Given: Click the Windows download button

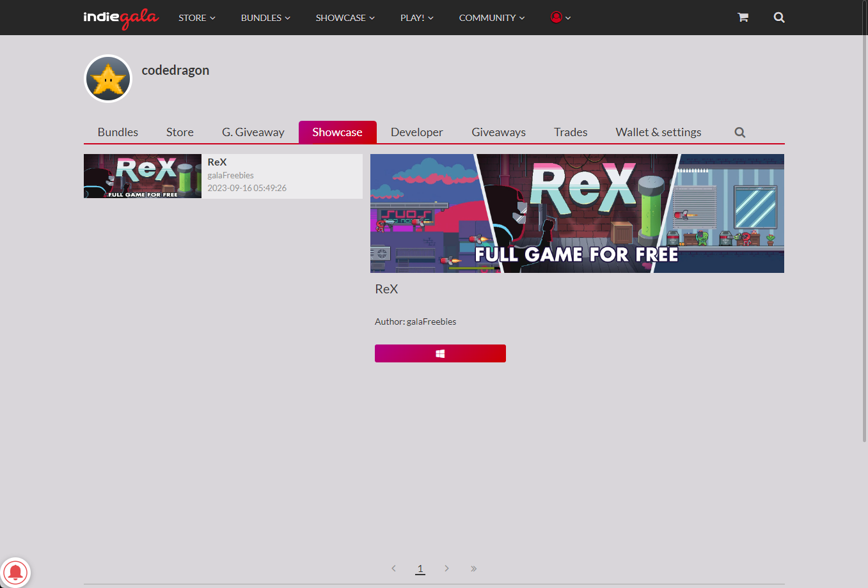Looking at the screenshot, I should click(440, 353).
